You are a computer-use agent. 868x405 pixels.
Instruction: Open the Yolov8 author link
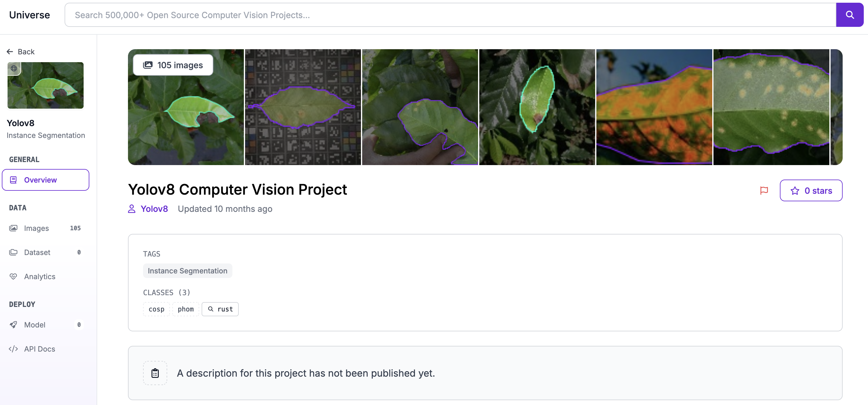tap(154, 209)
